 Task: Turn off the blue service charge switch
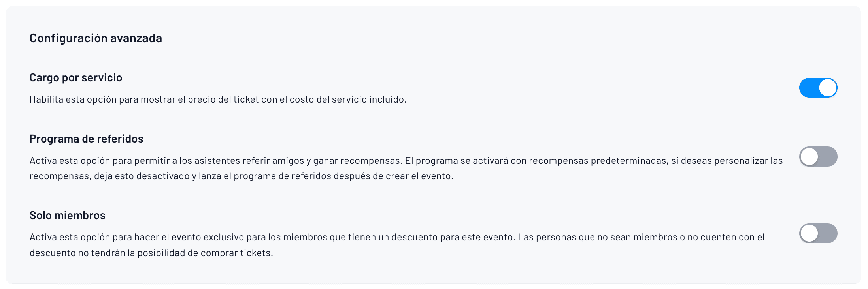[x=818, y=88]
